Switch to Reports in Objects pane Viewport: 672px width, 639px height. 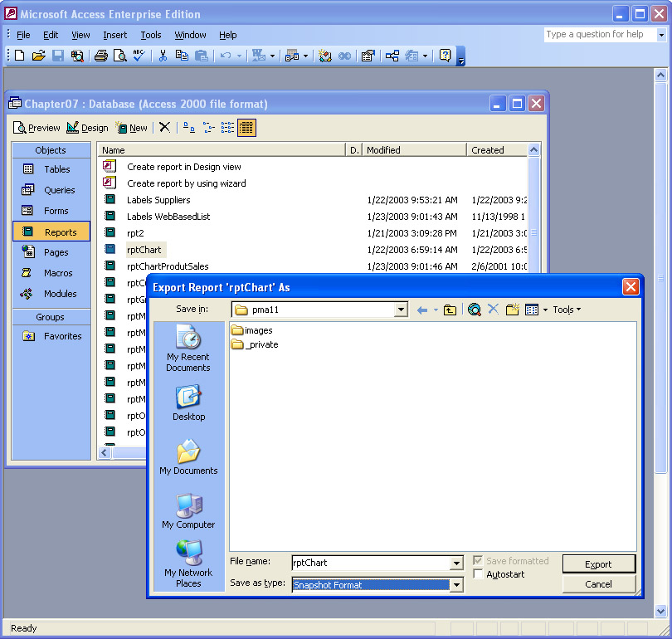click(51, 232)
